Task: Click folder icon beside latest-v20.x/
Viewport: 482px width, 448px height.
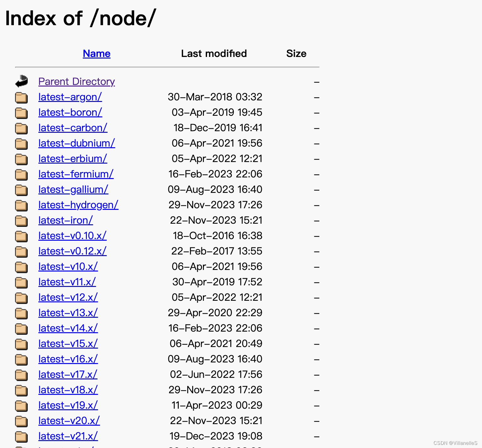Action: (x=21, y=421)
